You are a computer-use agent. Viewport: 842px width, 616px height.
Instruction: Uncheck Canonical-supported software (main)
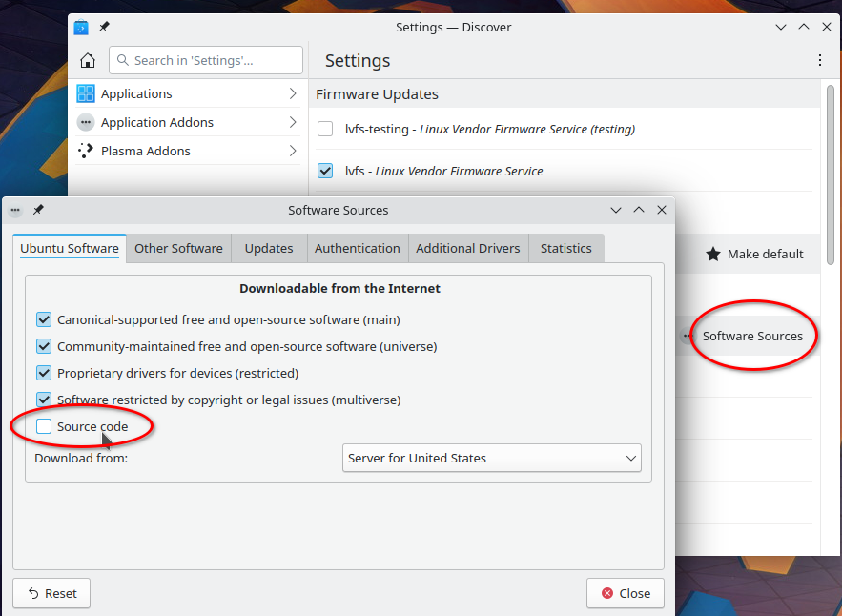pos(44,319)
